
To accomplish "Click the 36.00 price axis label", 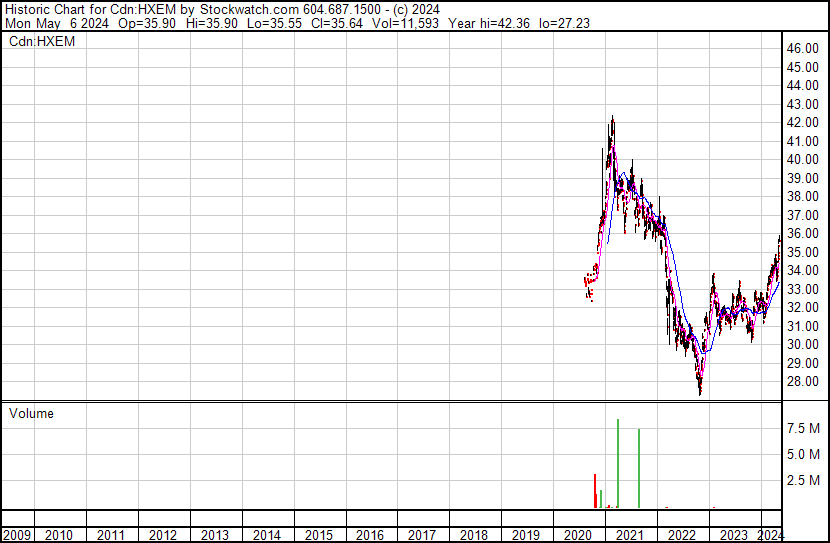I will (803, 234).
